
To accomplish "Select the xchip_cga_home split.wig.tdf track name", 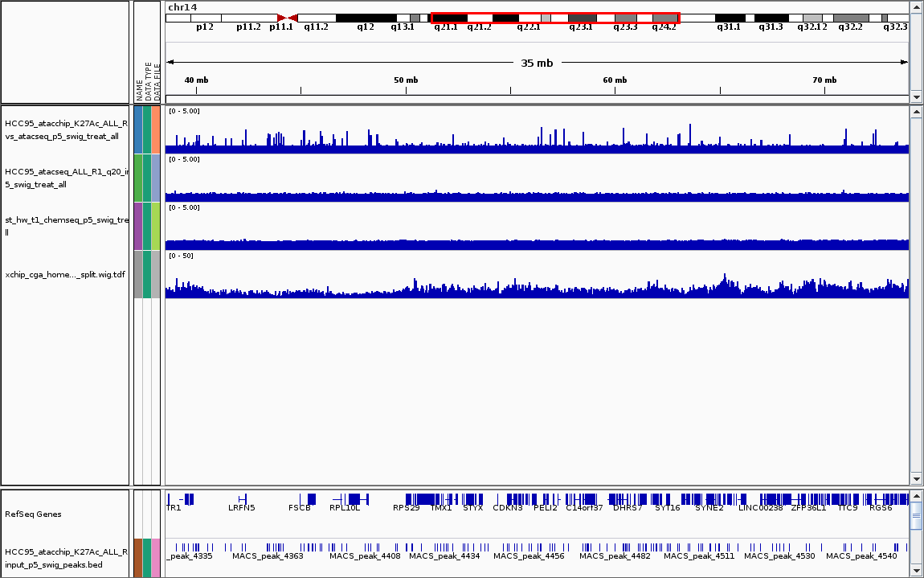I will pyautogui.click(x=64, y=274).
